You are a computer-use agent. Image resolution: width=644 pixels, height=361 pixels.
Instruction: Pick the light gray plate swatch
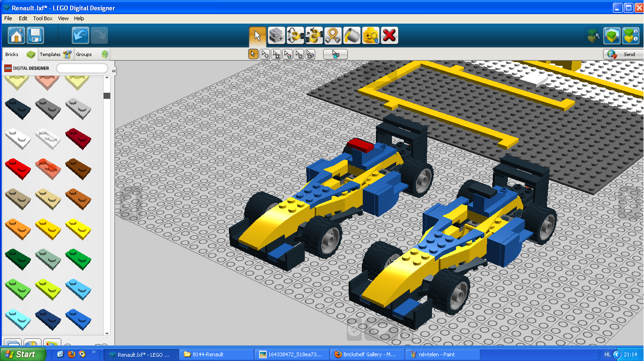pyautogui.click(x=78, y=108)
